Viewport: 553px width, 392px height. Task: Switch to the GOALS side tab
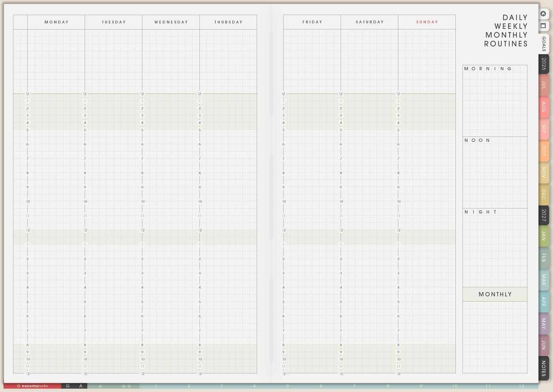tap(544, 44)
